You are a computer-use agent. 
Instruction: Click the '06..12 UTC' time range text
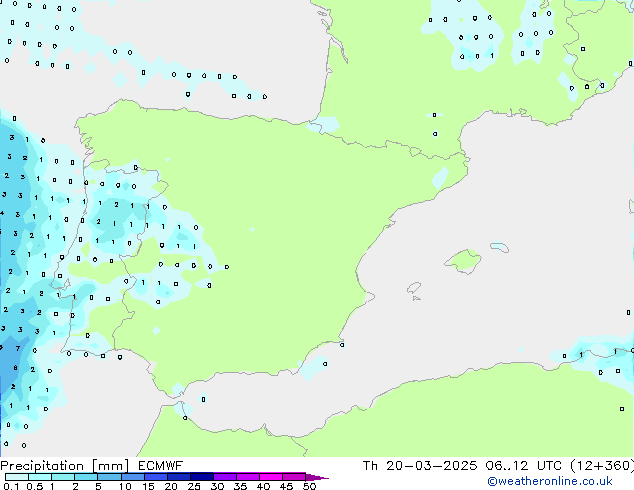(x=524, y=466)
